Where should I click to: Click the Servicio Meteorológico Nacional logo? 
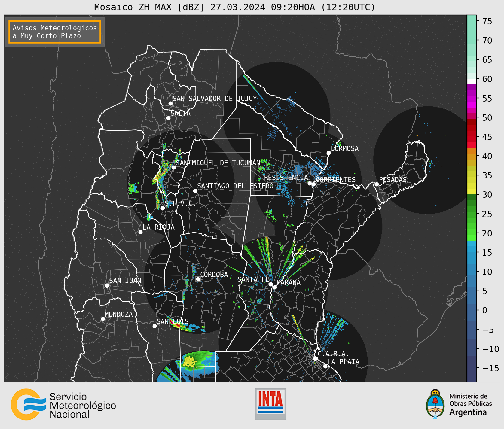click(x=63, y=405)
